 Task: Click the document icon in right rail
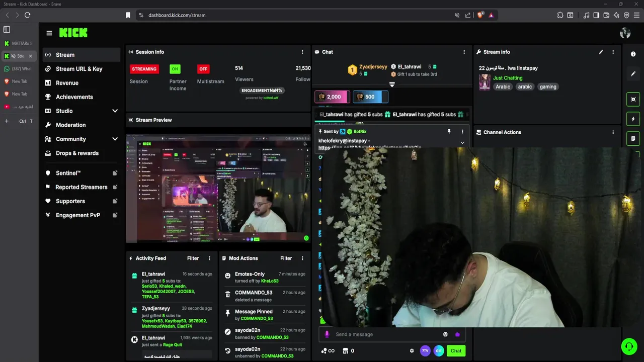point(633,138)
